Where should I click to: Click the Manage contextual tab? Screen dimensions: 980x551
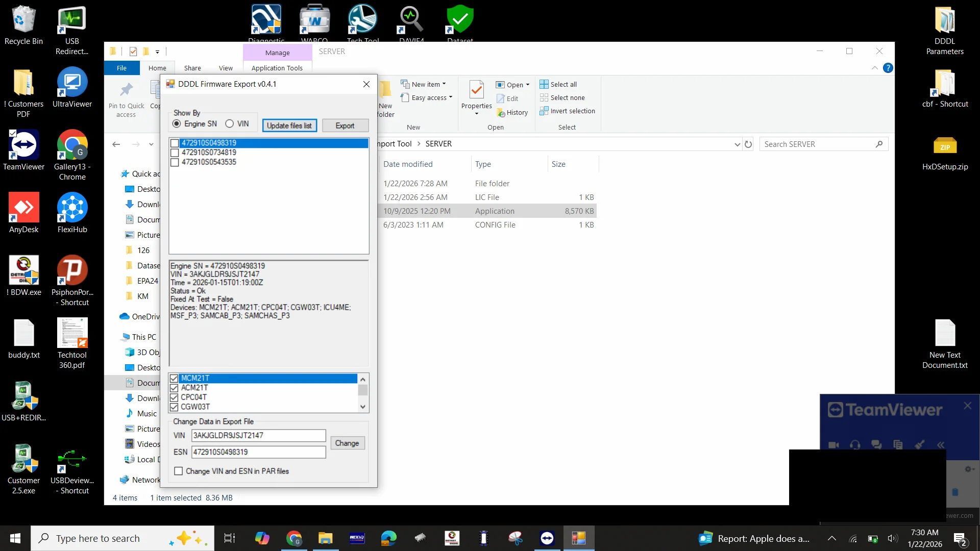pos(277,53)
